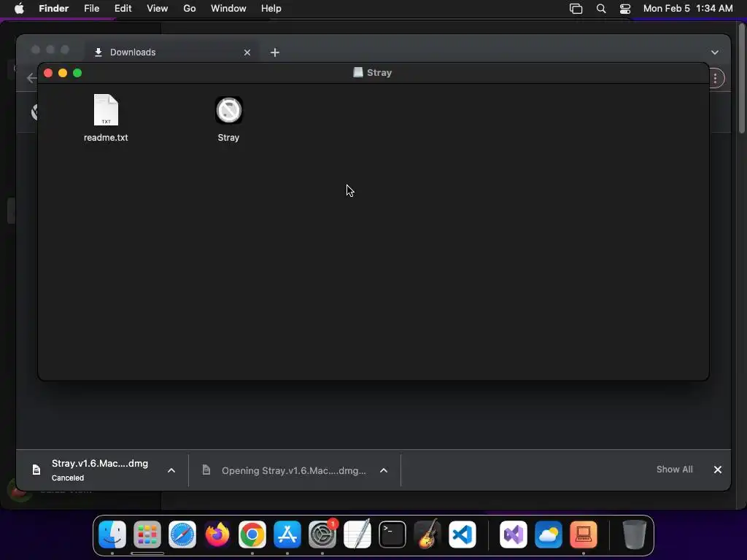Image resolution: width=747 pixels, height=560 pixels.
Task: Click the date and time in menu bar
Action: click(688, 9)
